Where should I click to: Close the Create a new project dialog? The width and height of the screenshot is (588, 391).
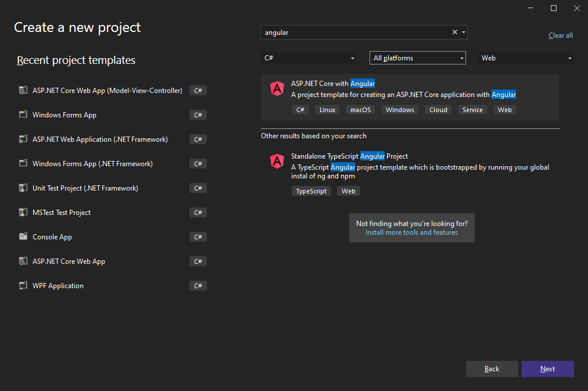click(577, 8)
